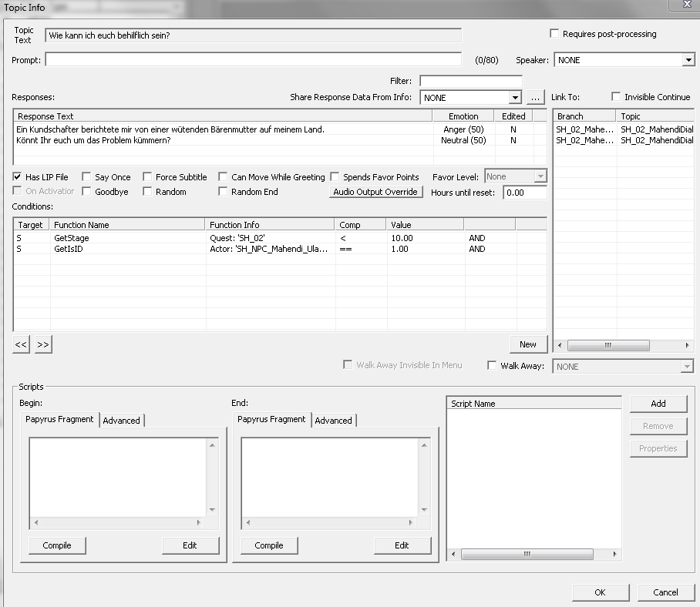
Task: Check Requires post-processing option
Action: 554,34
